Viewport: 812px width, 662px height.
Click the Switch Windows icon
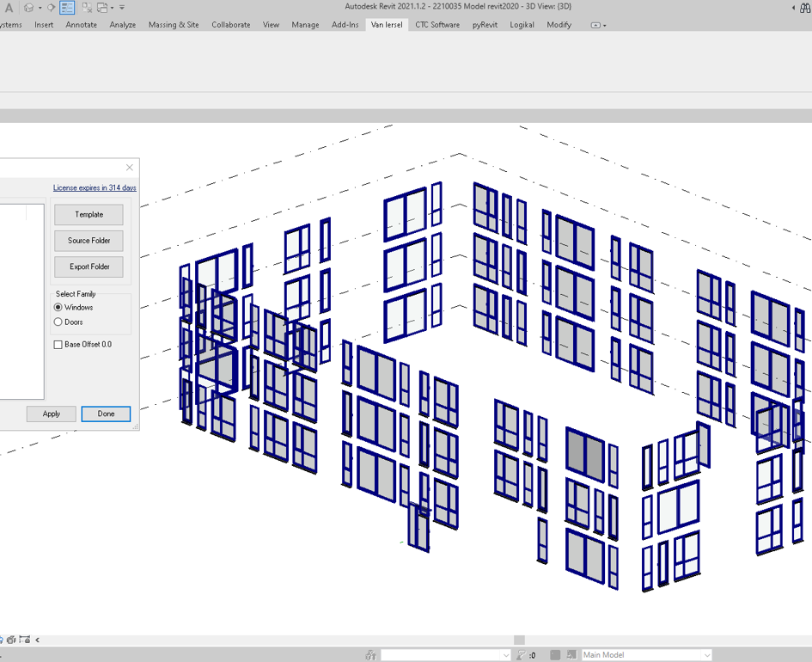[102, 8]
